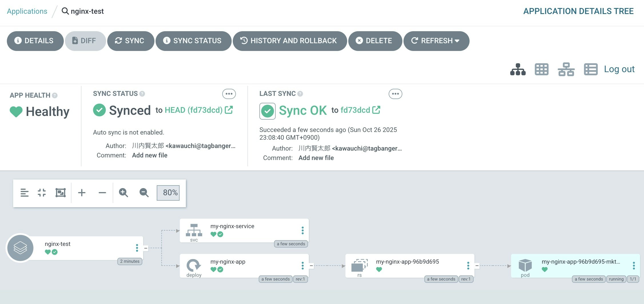Click the Log out link

[619, 69]
